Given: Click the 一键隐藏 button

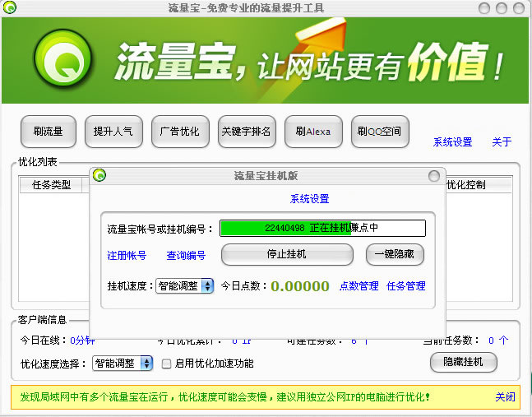Looking at the screenshot, I should tap(395, 254).
